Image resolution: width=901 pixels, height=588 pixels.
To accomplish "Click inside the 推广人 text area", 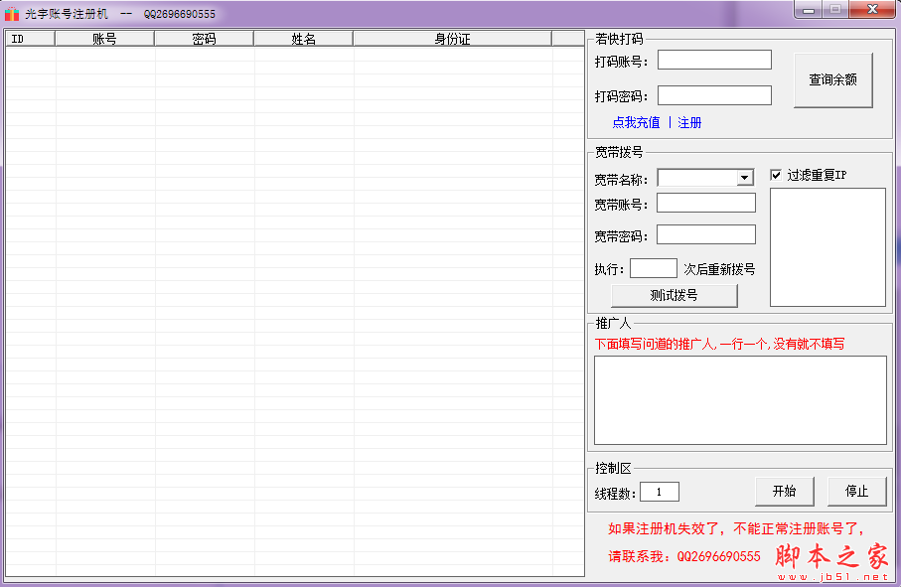I will (x=740, y=399).
